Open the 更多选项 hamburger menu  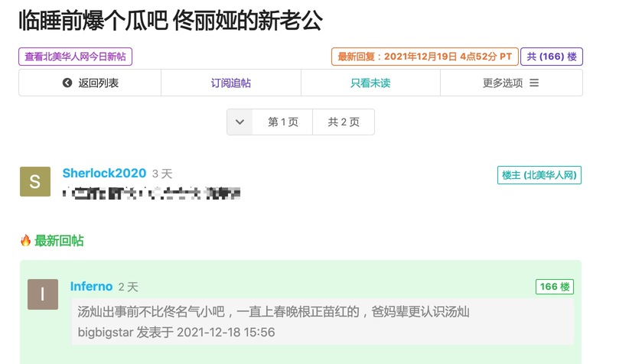click(x=534, y=83)
